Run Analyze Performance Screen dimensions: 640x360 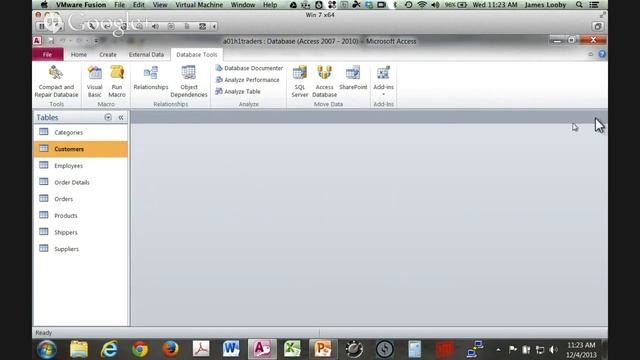click(x=247, y=80)
